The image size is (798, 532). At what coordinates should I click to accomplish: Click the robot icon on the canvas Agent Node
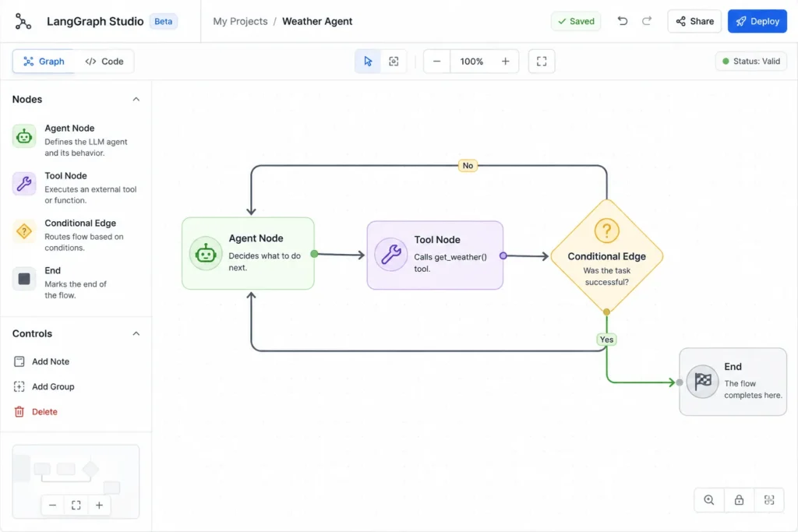point(206,253)
